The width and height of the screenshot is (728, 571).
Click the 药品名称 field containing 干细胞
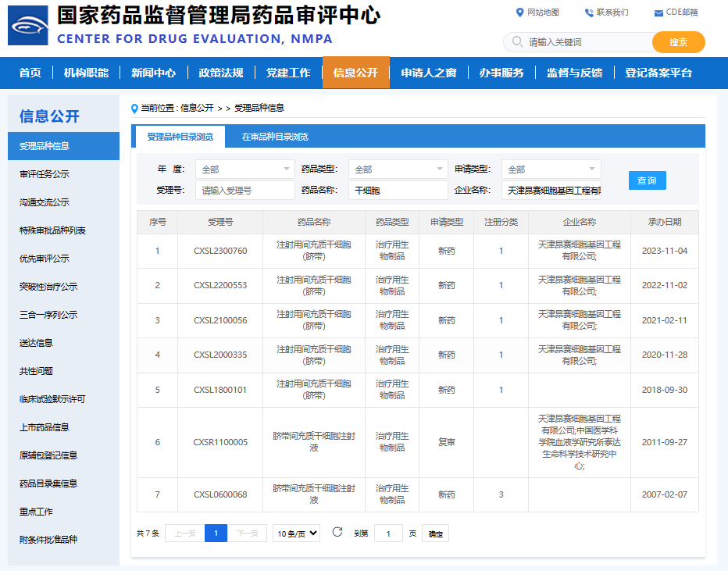[398, 190]
